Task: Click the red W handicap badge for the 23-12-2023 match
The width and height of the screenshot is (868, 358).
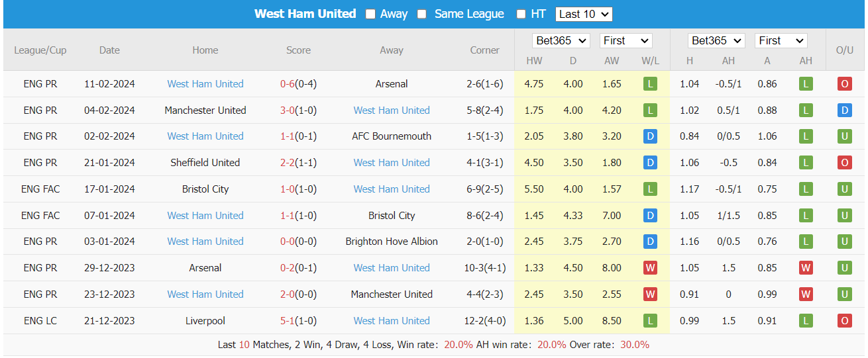Action: pos(806,294)
